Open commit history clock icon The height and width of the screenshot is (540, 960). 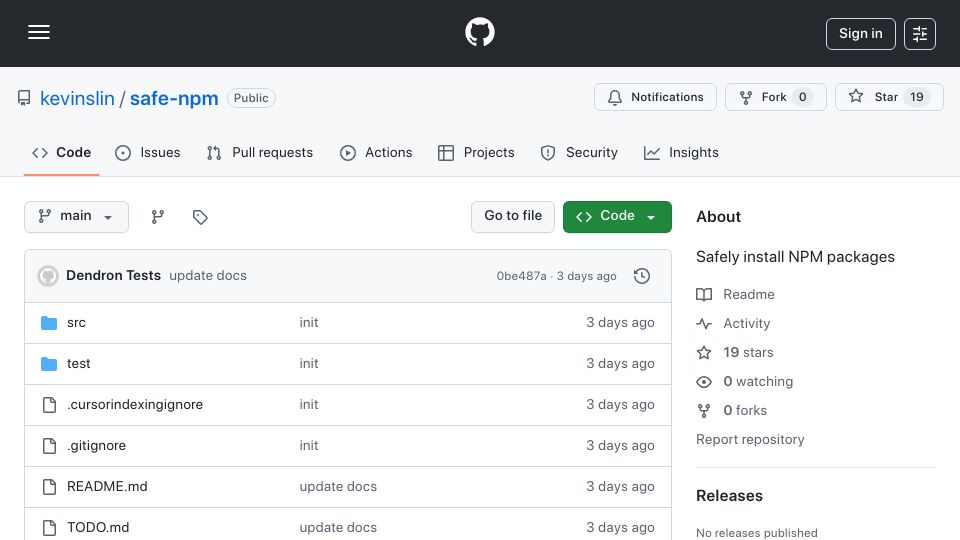pos(642,276)
